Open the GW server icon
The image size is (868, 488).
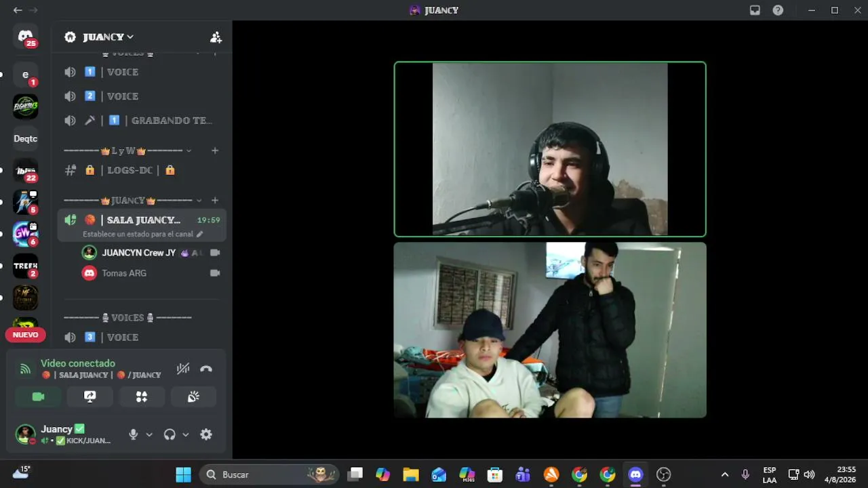26,234
